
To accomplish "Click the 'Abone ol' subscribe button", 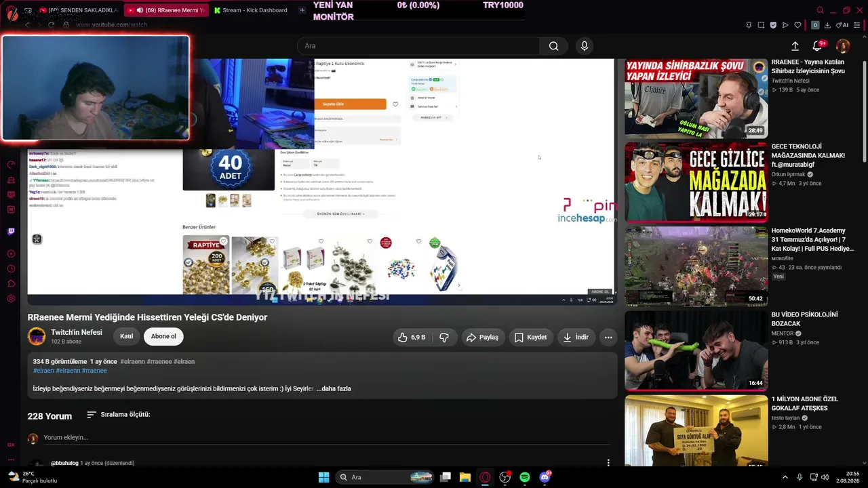I will coord(163,336).
